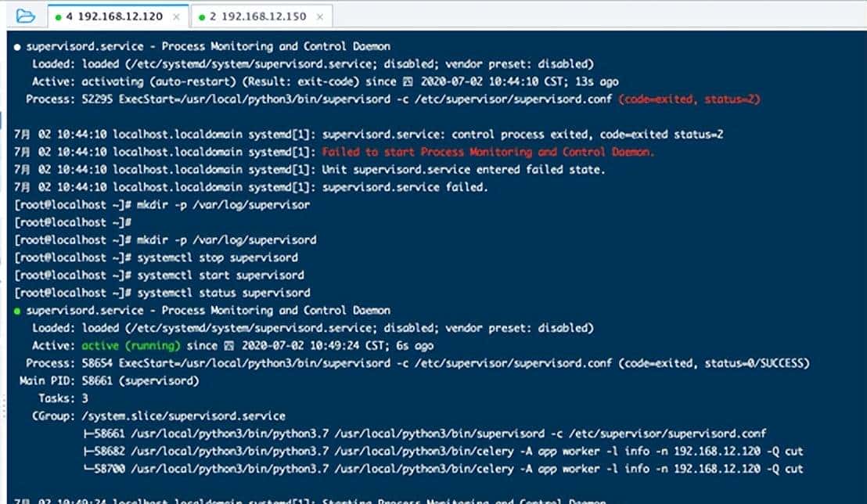This screenshot has height=504, width=867.
Task: Click the left sidebar grip handle
Action: click(x=4, y=408)
